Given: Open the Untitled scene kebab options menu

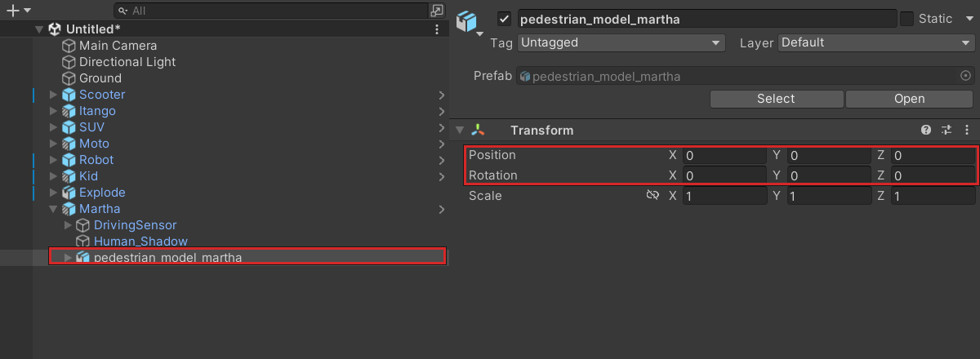Looking at the screenshot, I should pyautogui.click(x=436, y=29).
